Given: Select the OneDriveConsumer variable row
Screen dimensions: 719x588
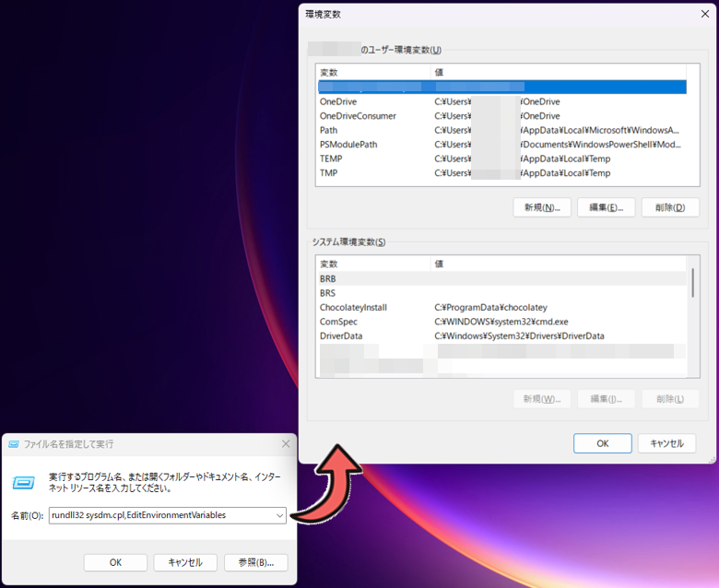Looking at the screenshot, I should [x=502, y=116].
